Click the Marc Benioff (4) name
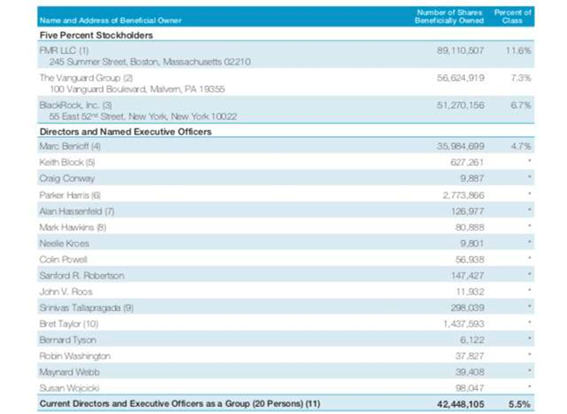The height and width of the screenshot is (414, 567). [x=70, y=146]
